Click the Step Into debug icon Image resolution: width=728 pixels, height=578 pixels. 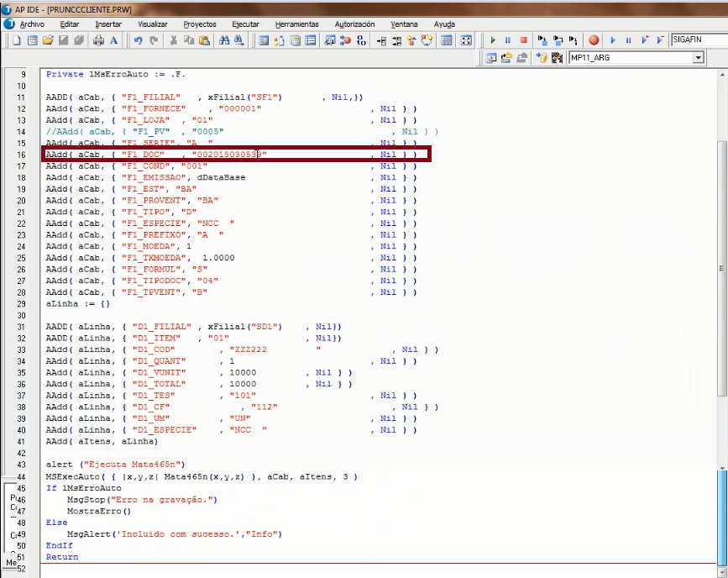(x=542, y=40)
